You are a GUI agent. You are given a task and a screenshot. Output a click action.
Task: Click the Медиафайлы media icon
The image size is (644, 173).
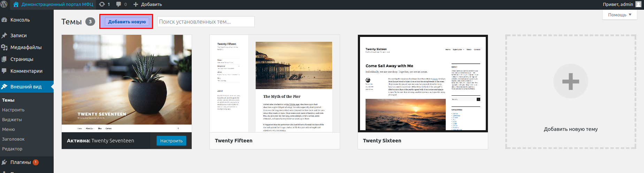point(4,47)
